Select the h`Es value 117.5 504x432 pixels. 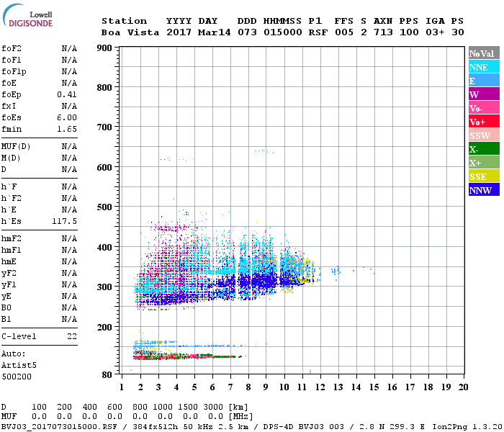65,221
